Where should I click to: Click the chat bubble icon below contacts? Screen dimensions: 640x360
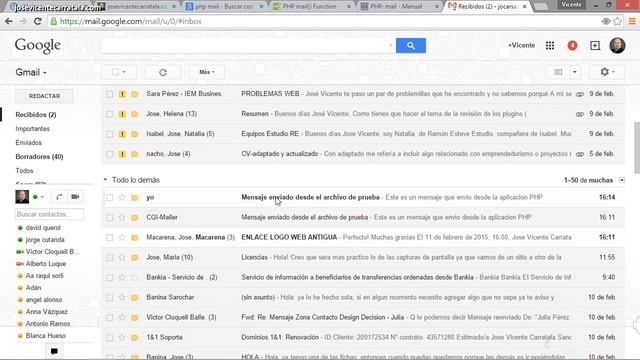click(54, 351)
